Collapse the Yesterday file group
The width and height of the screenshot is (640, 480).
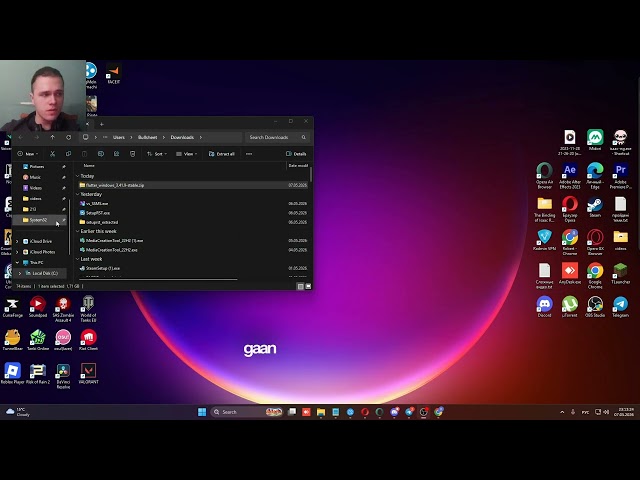coord(78,194)
